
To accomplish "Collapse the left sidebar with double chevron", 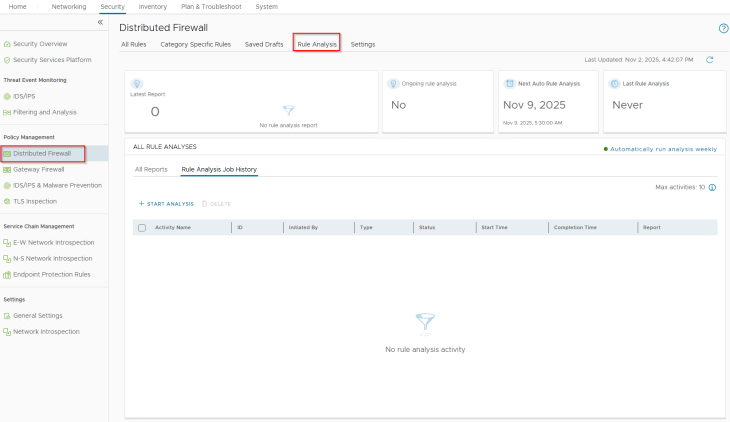I will (x=100, y=22).
